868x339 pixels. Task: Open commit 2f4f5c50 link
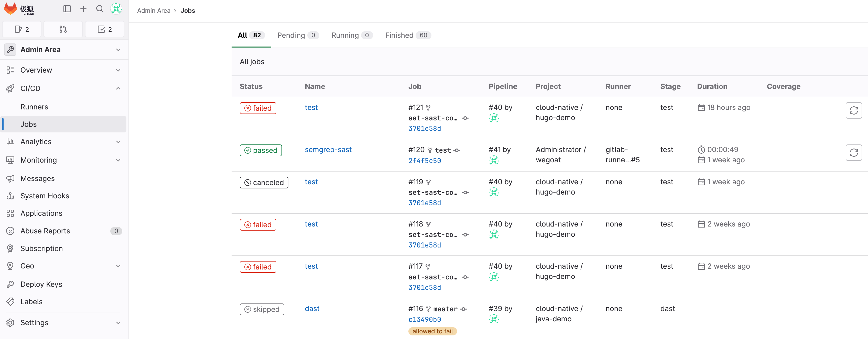coord(424,161)
